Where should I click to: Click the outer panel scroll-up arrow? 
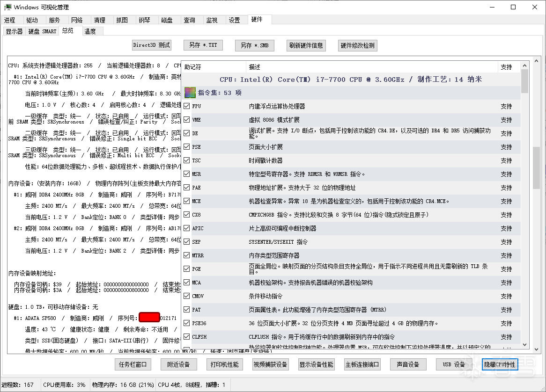pyautogui.click(x=536, y=60)
